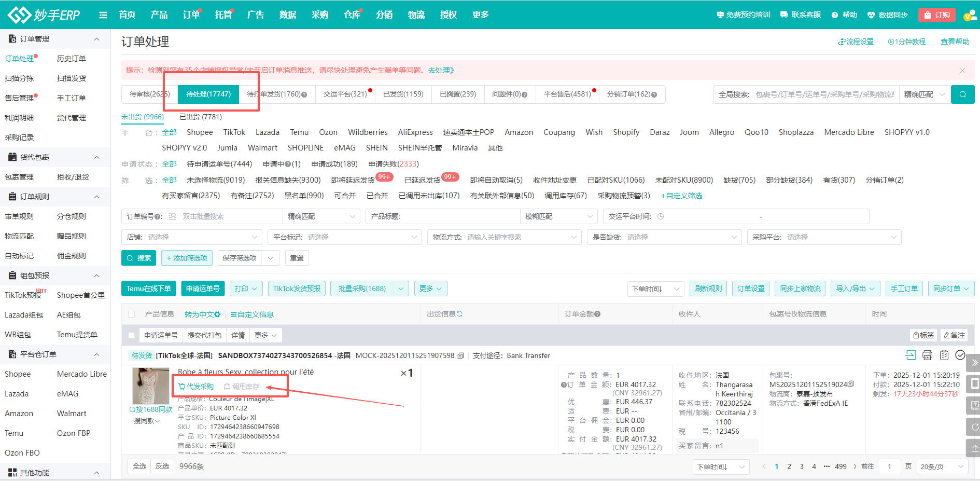Viewport: 980px width, 481px height.
Task: Open the mobile app icon in the right sidebar
Action: coord(974,383)
